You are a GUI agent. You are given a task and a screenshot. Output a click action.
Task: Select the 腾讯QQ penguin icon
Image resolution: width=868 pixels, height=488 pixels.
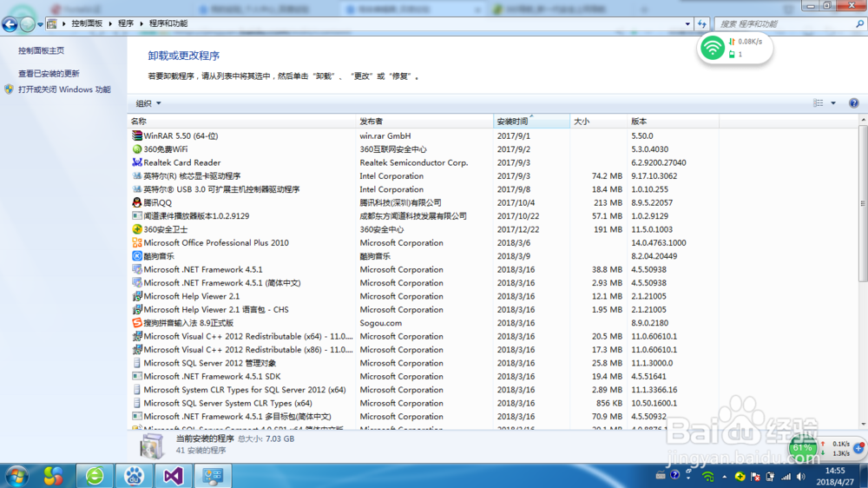click(x=137, y=202)
